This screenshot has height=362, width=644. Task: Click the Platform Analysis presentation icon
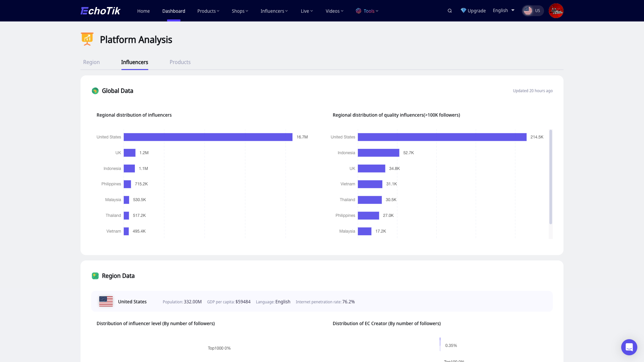click(x=87, y=39)
